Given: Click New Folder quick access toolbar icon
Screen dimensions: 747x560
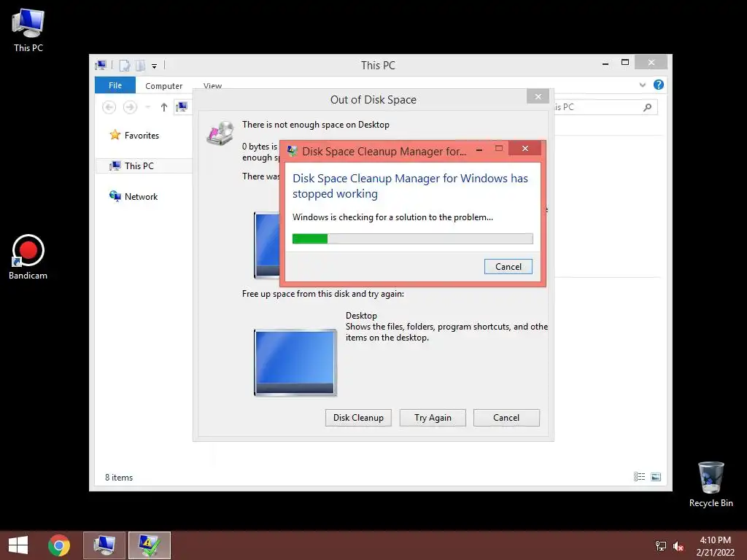Looking at the screenshot, I should pyautogui.click(x=140, y=65).
